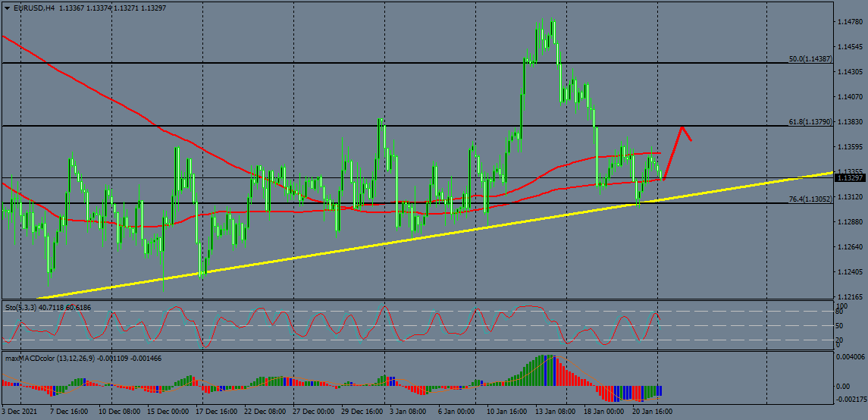Image resolution: width=868 pixels, height=420 pixels.
Task: Click the 1.14780 price on the axis
Action: [x=850, y=22]
